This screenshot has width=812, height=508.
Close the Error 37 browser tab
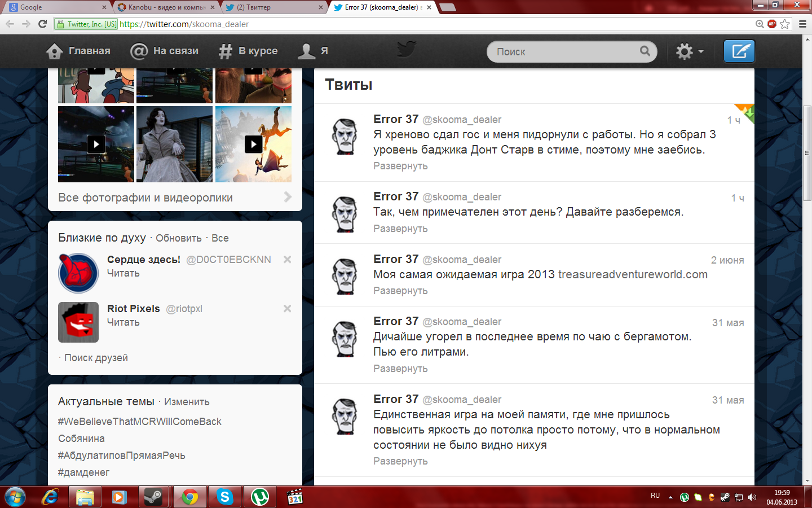[429, 7]
